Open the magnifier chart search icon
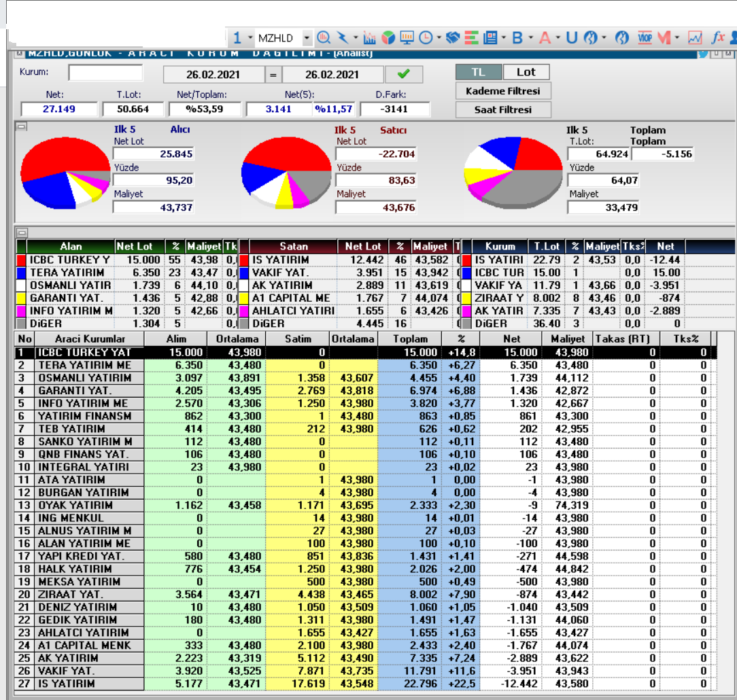Viewport: 737px width, 700px height. pyautogui.click(x=324, y=37)
